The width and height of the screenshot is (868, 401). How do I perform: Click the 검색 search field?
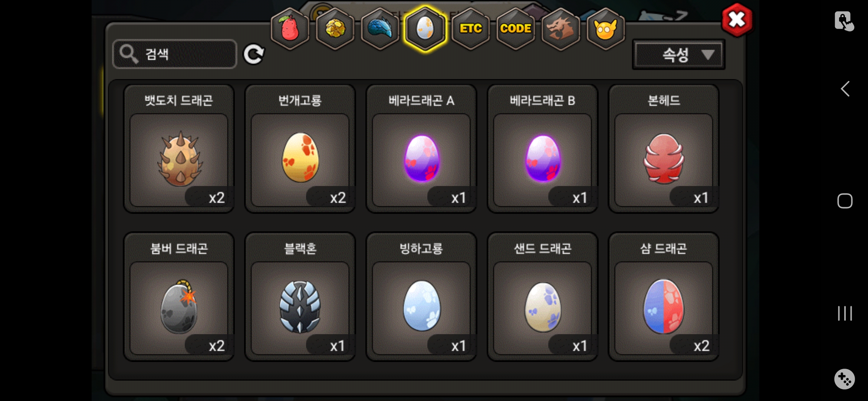175,54
